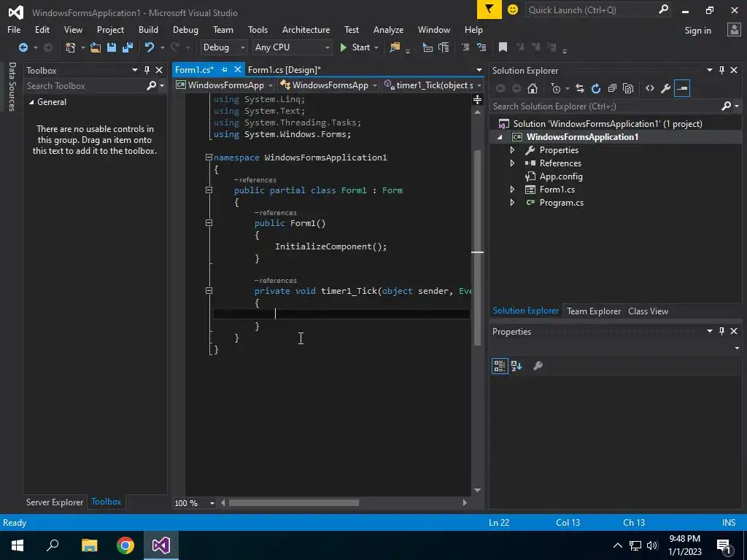Click the Start debugging button

[x=355, y=47]
